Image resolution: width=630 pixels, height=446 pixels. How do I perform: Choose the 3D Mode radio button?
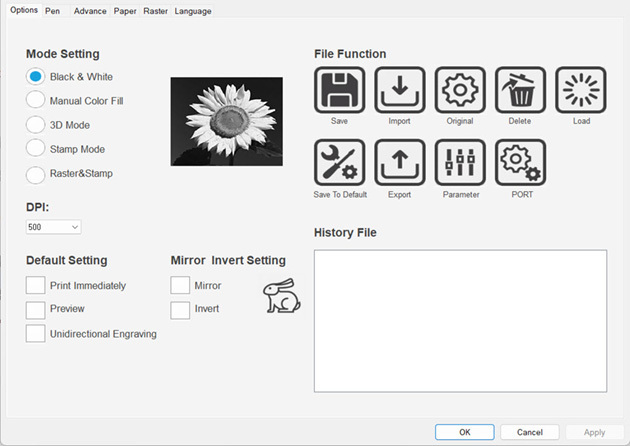[x=35, y=125]
